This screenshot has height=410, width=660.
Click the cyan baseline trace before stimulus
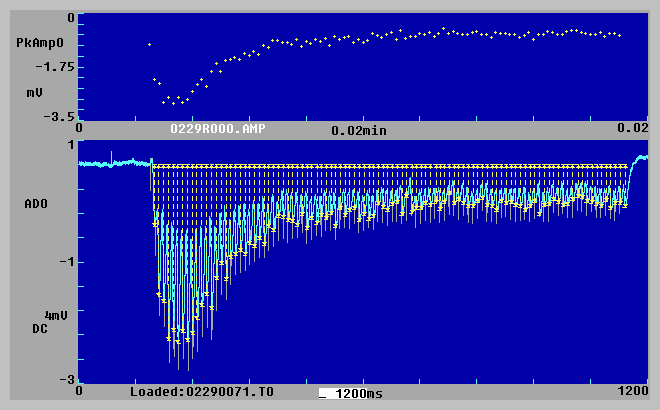(110, 163)
